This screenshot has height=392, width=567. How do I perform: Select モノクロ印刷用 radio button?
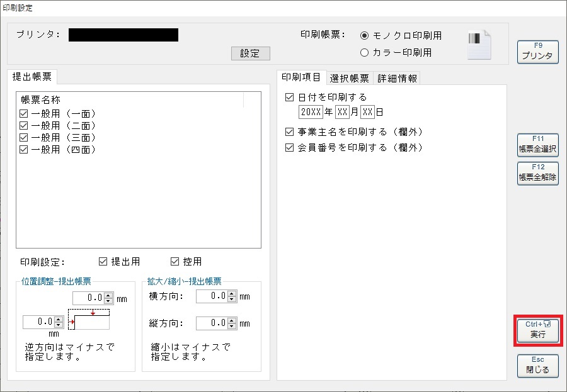coord(364,36)
